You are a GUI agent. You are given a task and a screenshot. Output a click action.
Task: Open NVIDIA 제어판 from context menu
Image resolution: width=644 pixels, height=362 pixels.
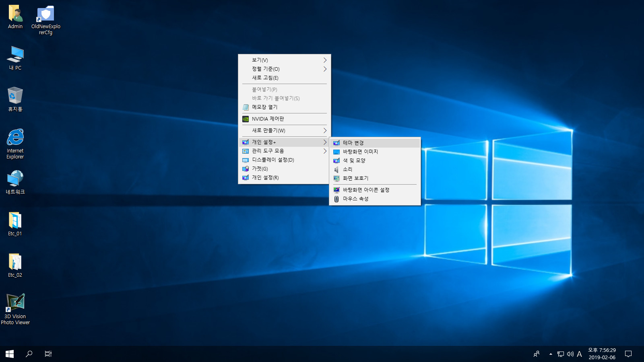click(x=285, y=119)
